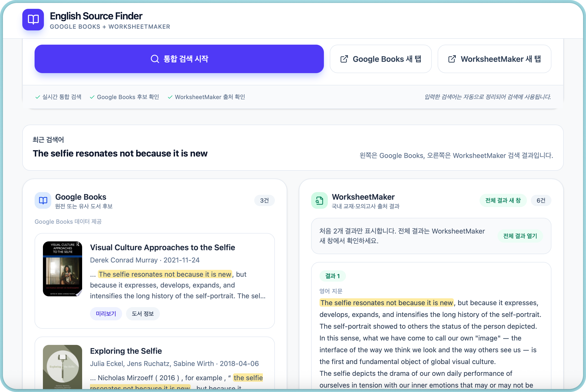Click 미리보기 for Visual Culture Approaches to the Selfie
This screenshot has width=586, height=392.
click(x=106, y=314)
